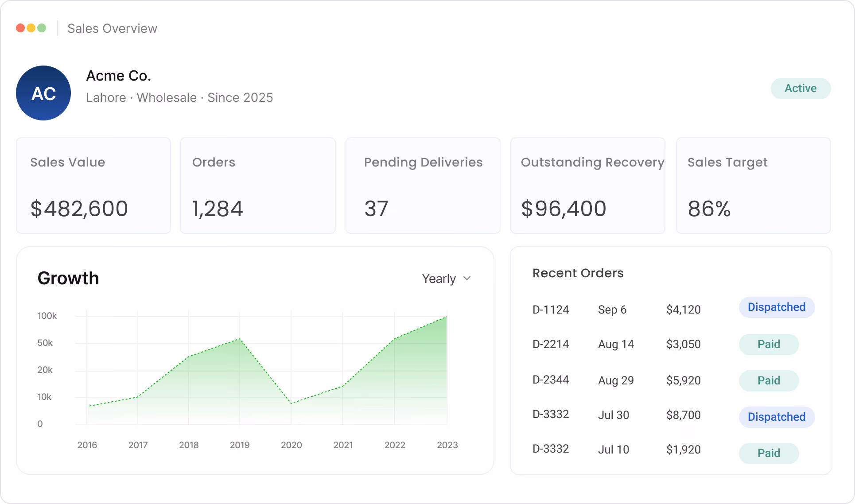Open the Sales Target 86% card
This screenshot has height=504, width=855.
tap(754, 186)
